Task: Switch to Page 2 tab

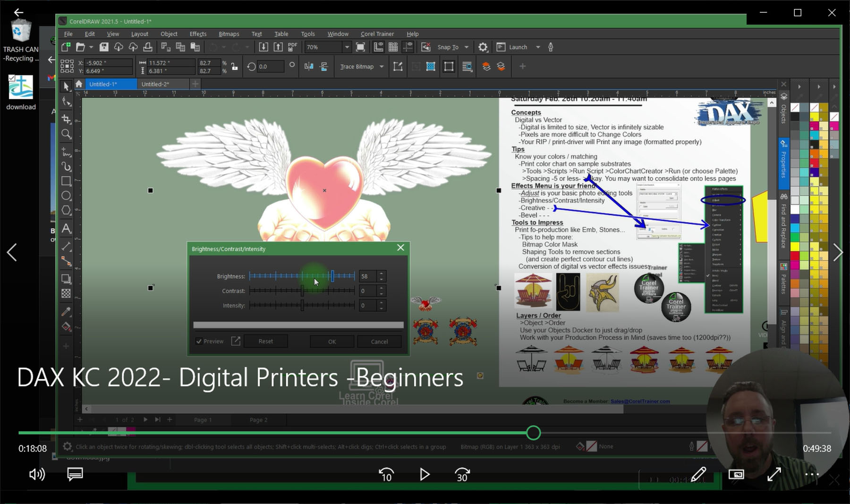Action: [258, 420]
